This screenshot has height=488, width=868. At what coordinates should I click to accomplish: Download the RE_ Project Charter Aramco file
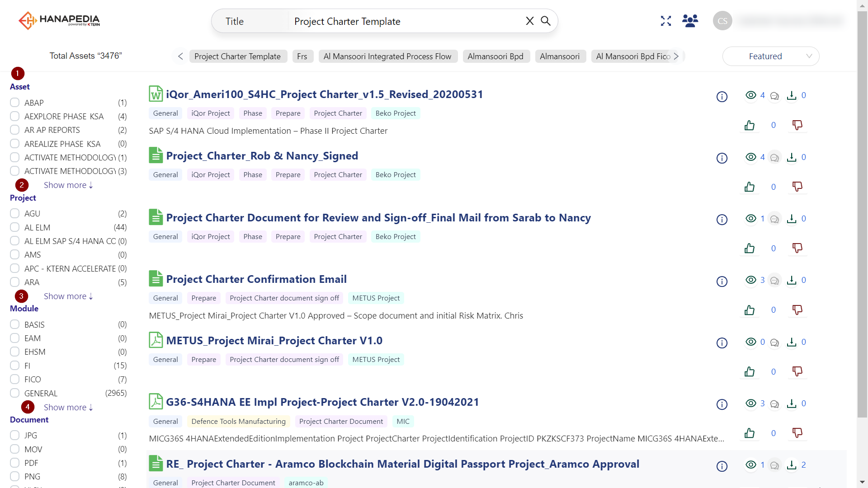(x=792, y=465)
